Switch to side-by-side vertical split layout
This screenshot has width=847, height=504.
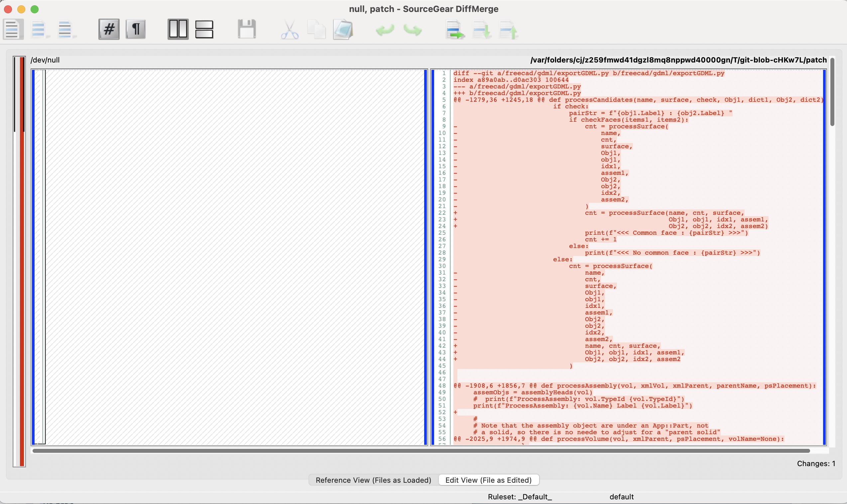(x=178, y=30)
